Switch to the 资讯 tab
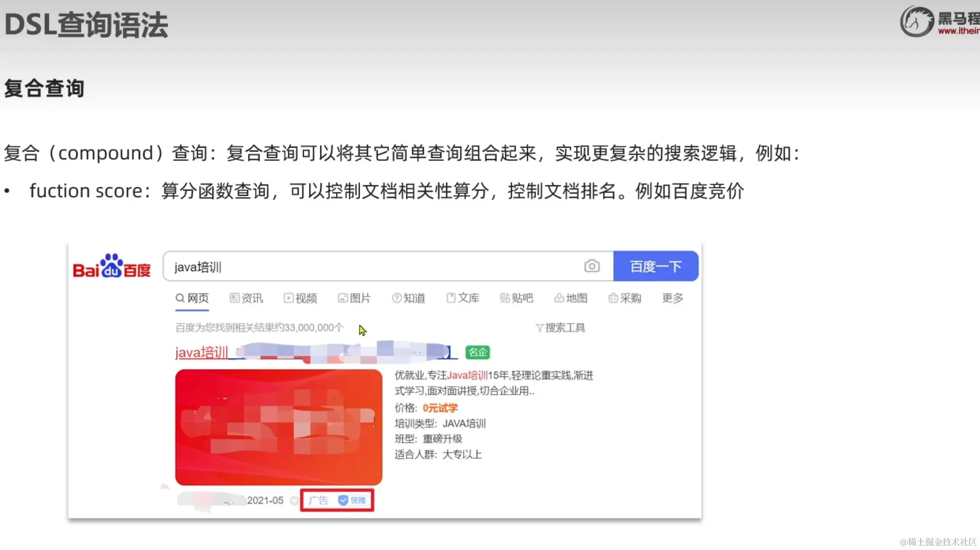This screenshot has width=980, height=550. pyautogui.click(x=247, y=298)
